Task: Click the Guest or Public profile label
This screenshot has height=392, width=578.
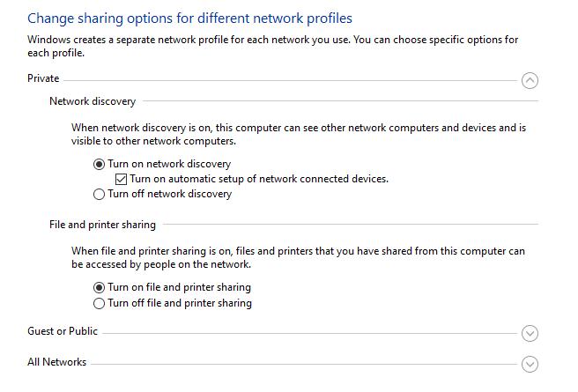Action: point(63,331)
